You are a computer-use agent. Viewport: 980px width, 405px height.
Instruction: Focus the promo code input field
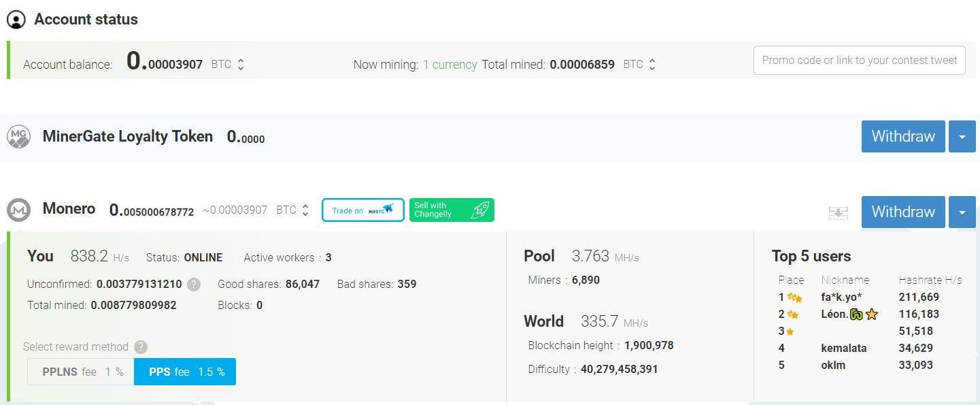[860, 61]
